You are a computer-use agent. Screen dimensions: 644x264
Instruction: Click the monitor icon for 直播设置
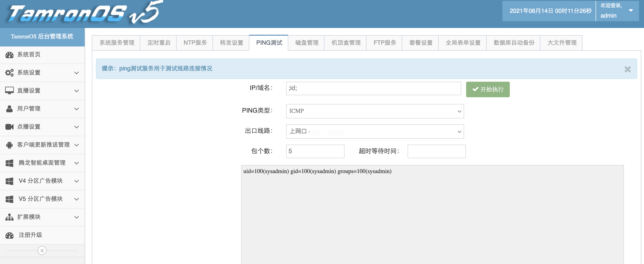(9, 91)
